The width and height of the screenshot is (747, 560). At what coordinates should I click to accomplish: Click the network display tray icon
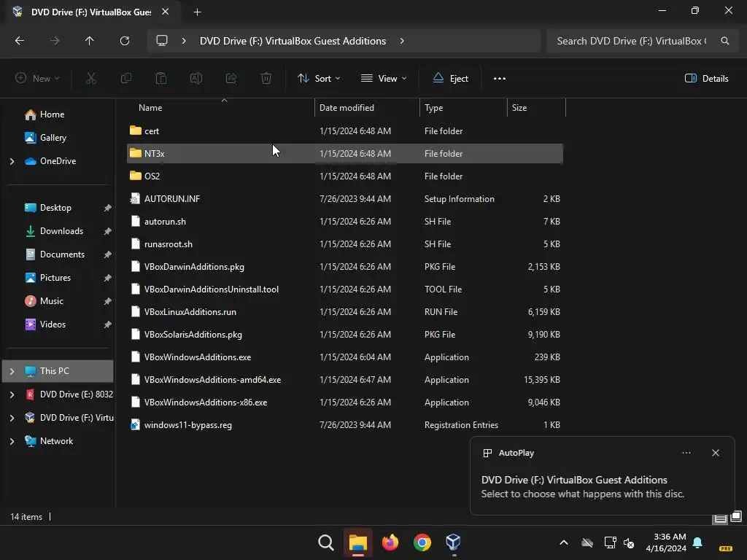point(610,542)
